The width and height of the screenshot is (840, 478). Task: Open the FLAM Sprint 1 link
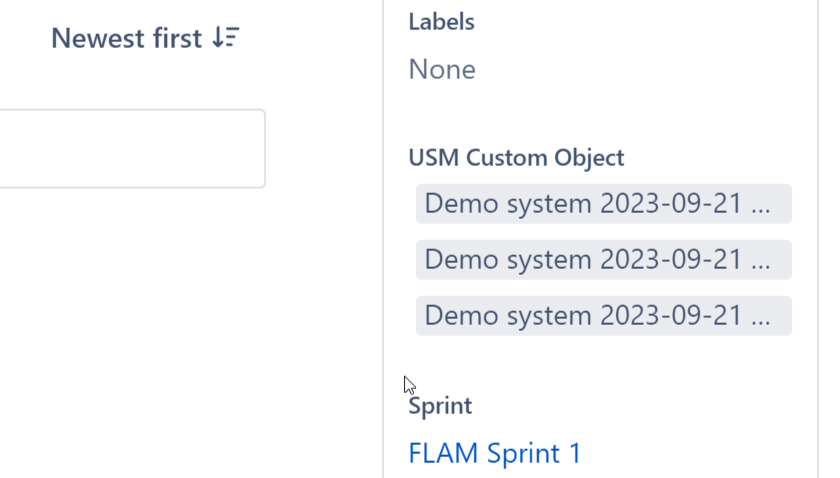tap(495, 453)
